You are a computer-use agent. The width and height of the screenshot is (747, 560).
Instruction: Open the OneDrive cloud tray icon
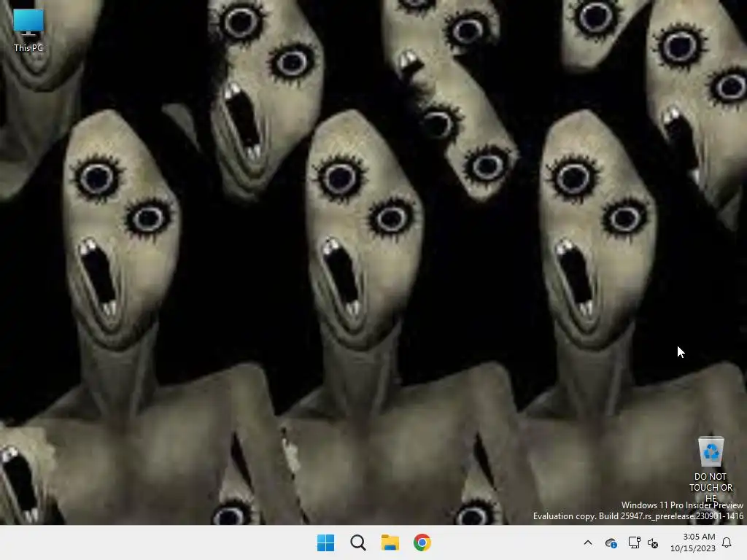click(611, 542)
